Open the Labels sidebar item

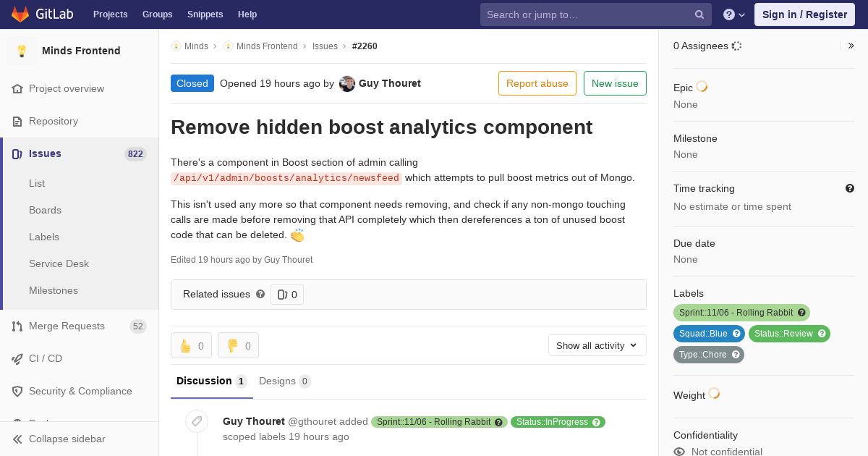point(44,237)
